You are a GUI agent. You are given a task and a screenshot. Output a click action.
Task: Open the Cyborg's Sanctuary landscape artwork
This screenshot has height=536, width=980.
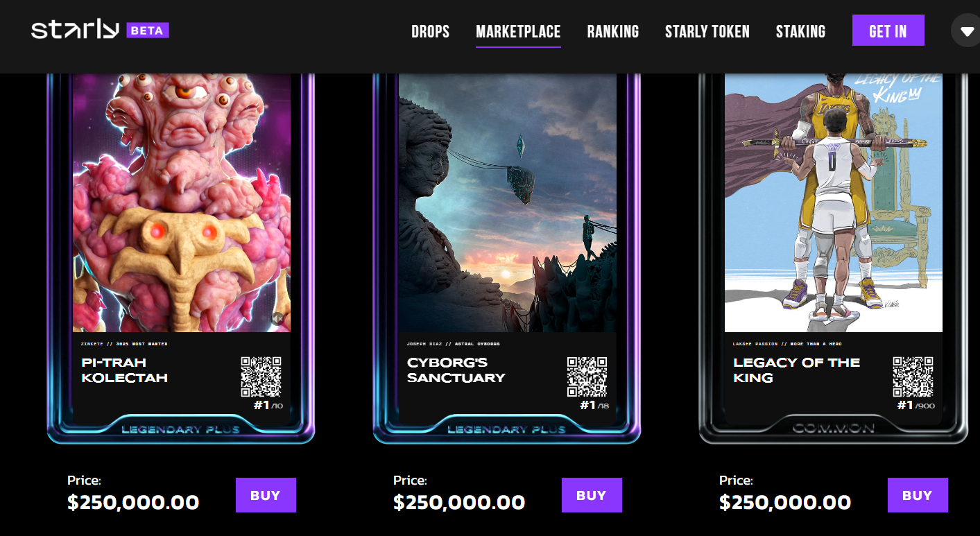(508, 202)
